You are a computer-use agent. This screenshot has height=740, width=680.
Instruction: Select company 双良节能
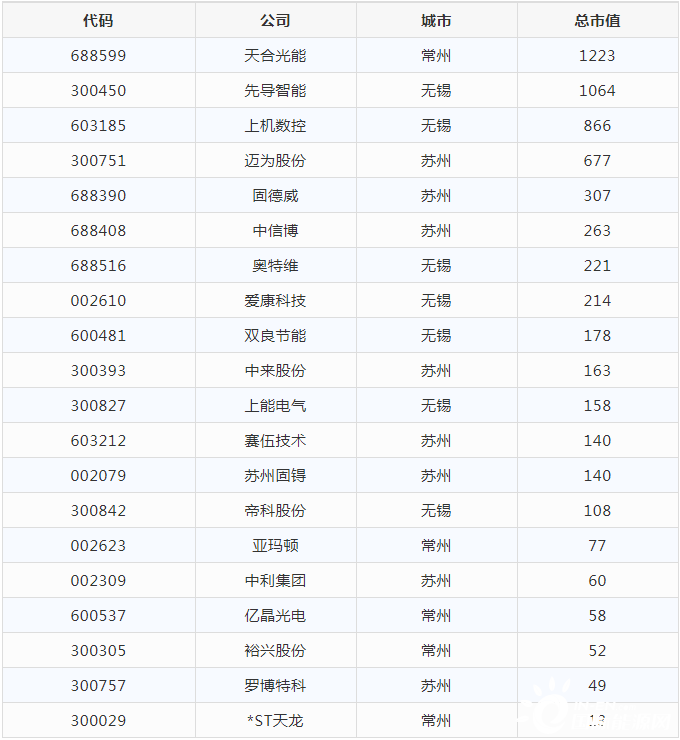[x=276, y=336]
